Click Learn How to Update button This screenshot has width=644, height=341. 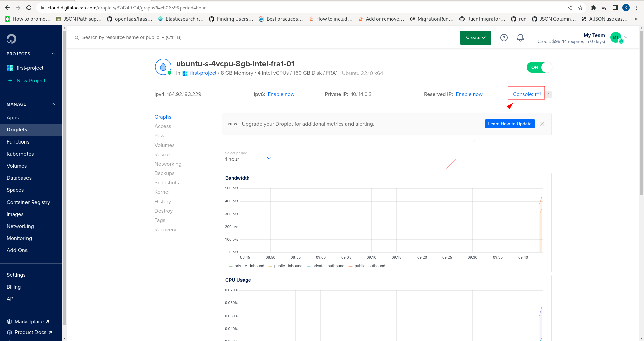[x=509, y=124]
